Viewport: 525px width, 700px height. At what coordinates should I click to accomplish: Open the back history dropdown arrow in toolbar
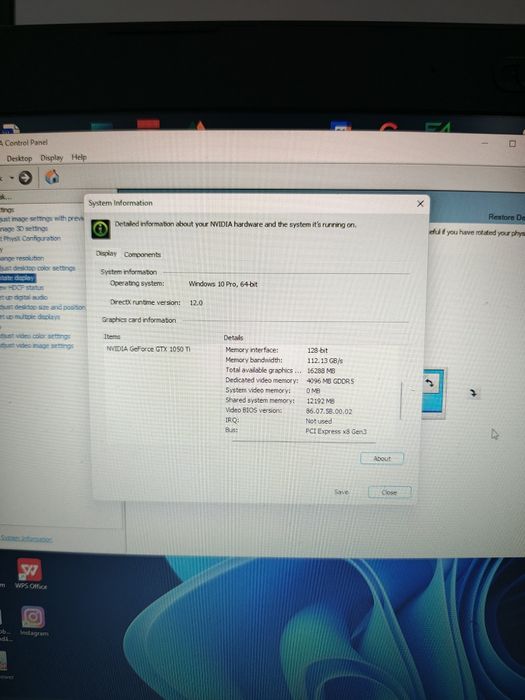tap(12, 178)
